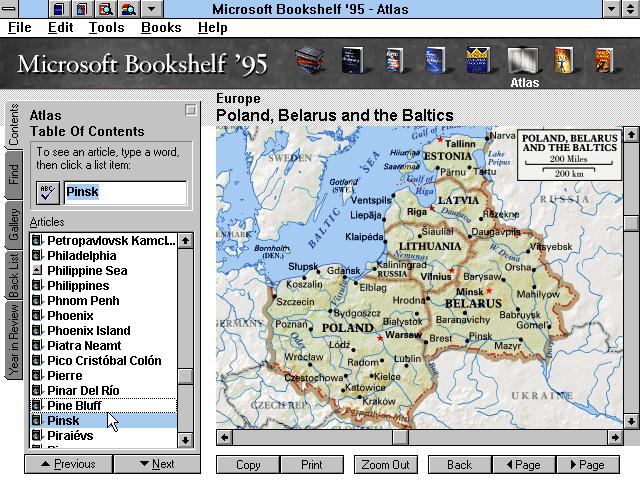Switch to the Contents tab
The width and height of the screenshot is (640, 480).
coord(13,125)
